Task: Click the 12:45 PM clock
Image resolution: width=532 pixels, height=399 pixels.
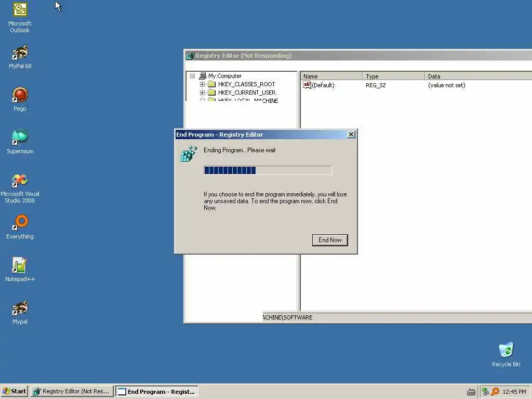Action: (514, 392)
